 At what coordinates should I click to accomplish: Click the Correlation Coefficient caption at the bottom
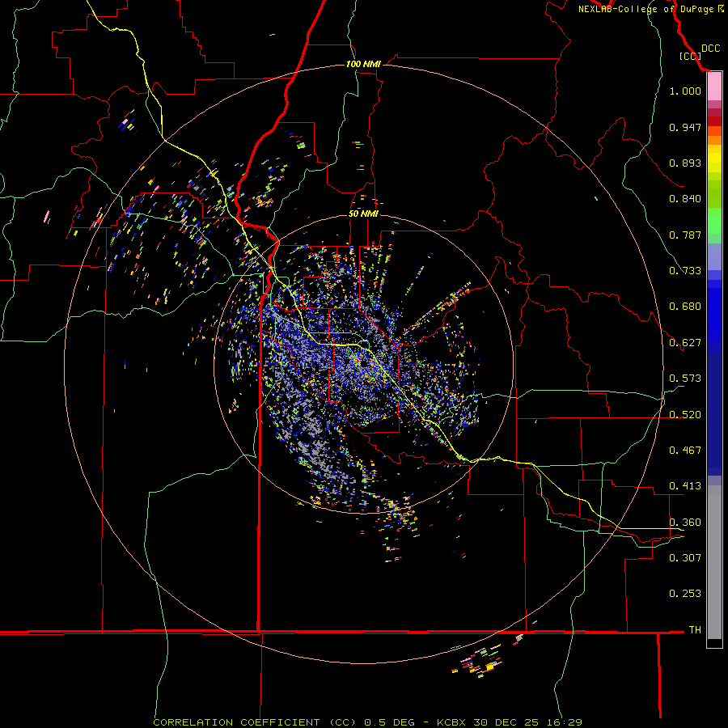tap(367, 722)
